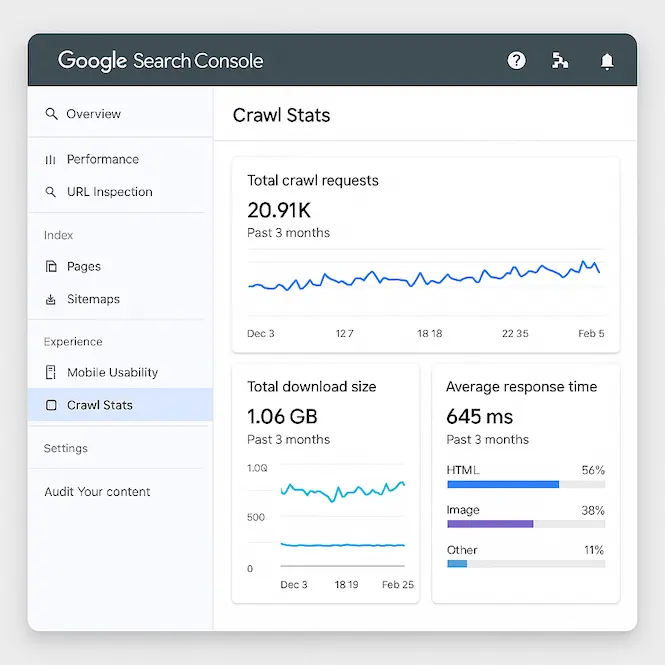
Task: Click the Overview magnifier icon
Action: tap(51, 114)
